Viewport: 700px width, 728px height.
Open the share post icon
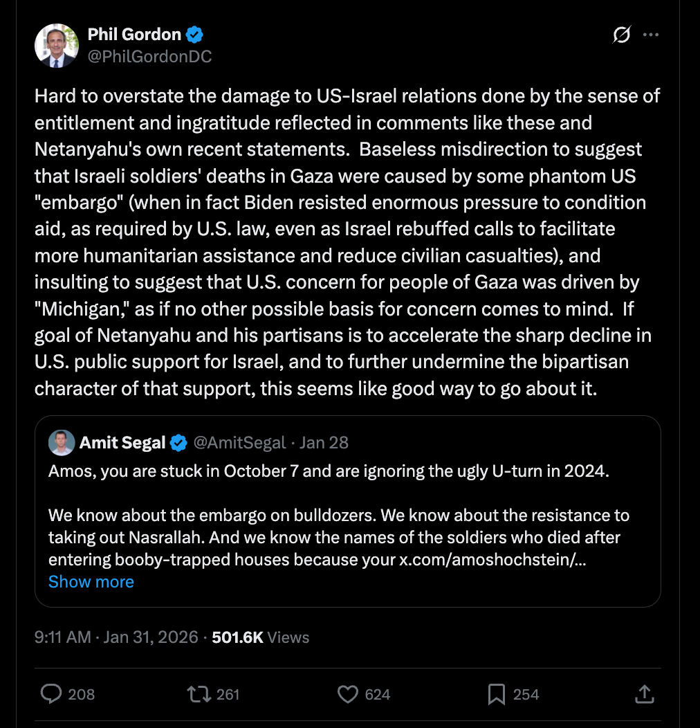(643, 694)
